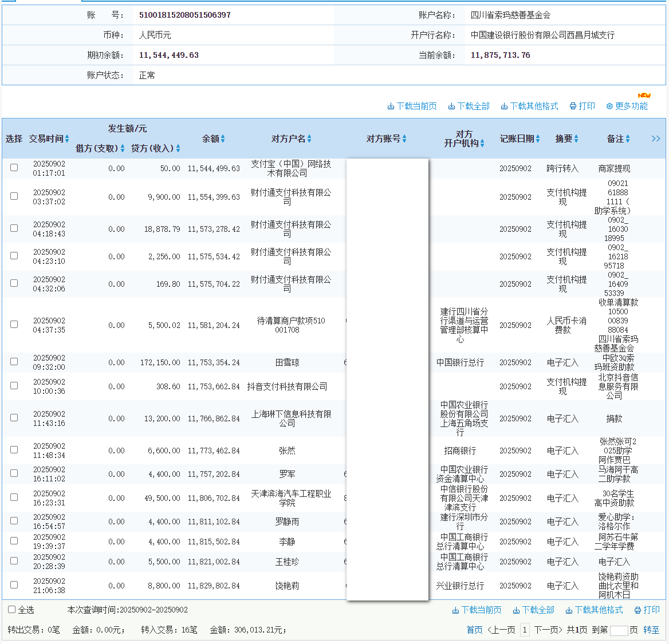The image size is (669, 644).
Task: Click the top download other formats icon
Action: pyautogui.click(x=504, y=106)
